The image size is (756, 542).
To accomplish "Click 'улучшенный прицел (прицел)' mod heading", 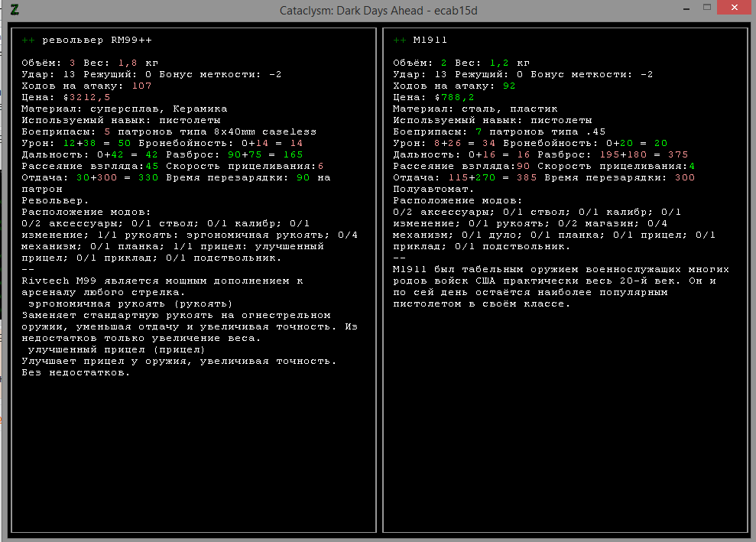I will pos(117,349).
